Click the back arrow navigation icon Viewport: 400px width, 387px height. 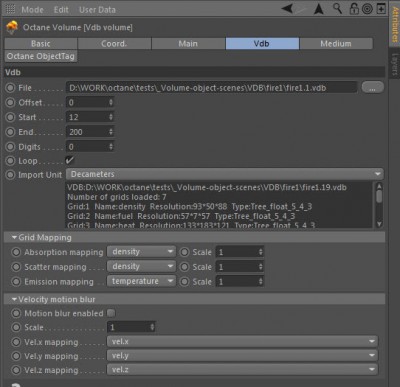(287, 9)
